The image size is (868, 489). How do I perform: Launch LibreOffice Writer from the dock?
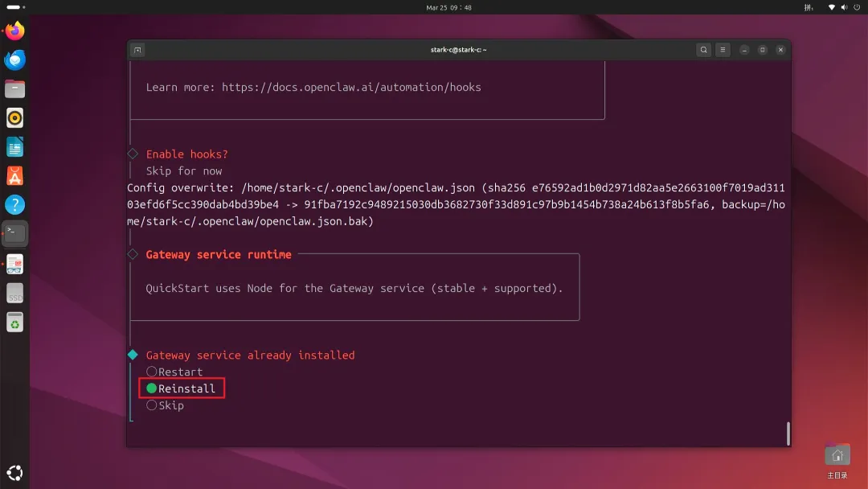point(15,147)
